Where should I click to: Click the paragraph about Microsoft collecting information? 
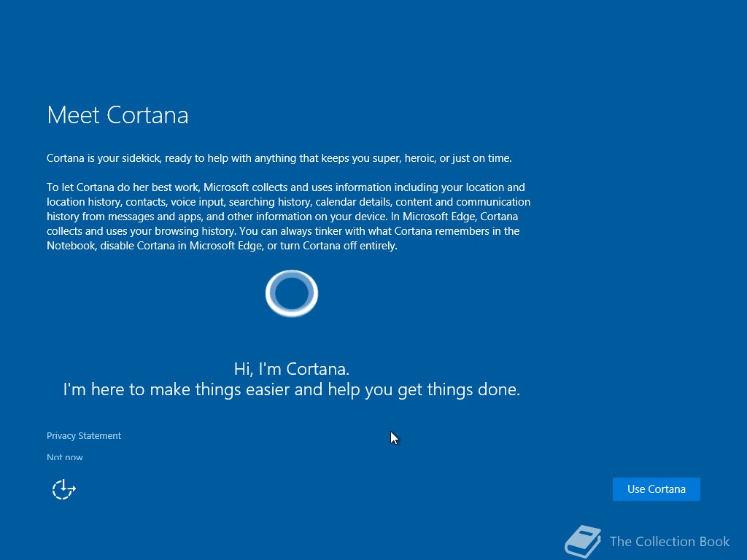[x=289, y=217]
